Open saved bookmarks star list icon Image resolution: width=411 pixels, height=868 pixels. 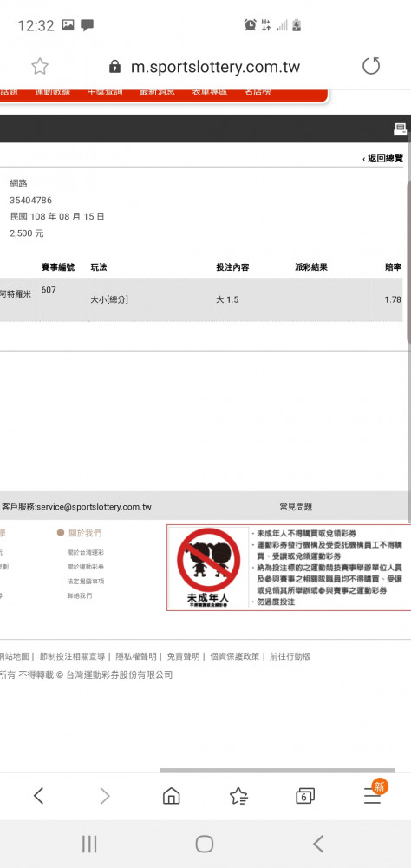(x=238, y=796)
